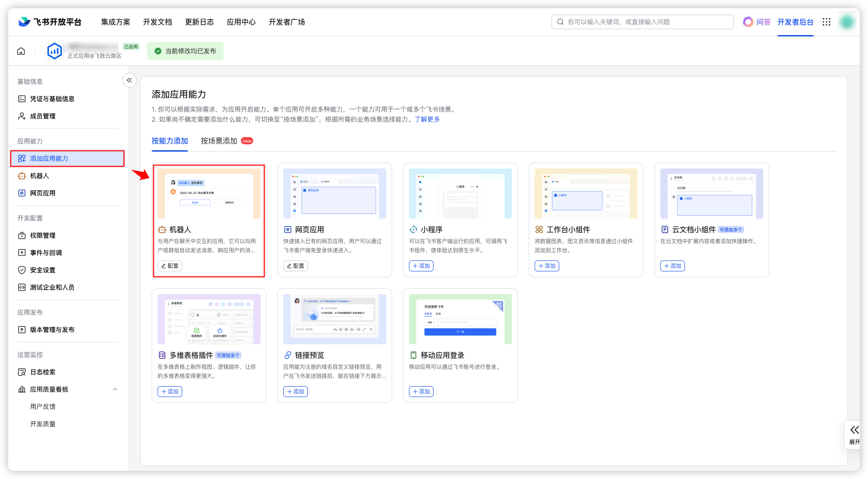Add the 云文档小组件 capability
Image resolution: width=868 pixels, height=479 pixels.
click(x=673, y=266)
